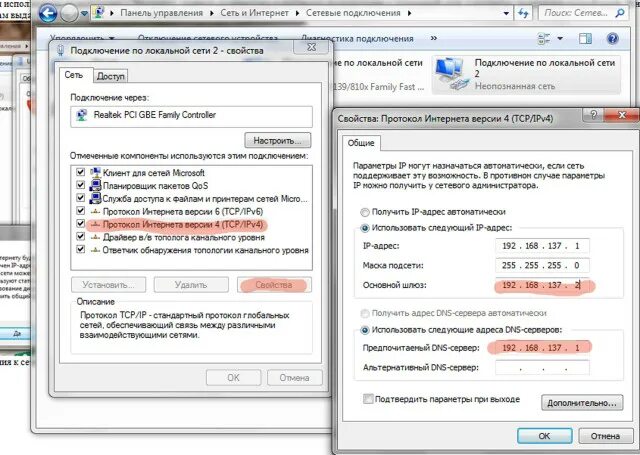The height and width of the screenshot is (455, 640).
Task: Open the view options dropdown arrow
Action: tap(560, 39)
